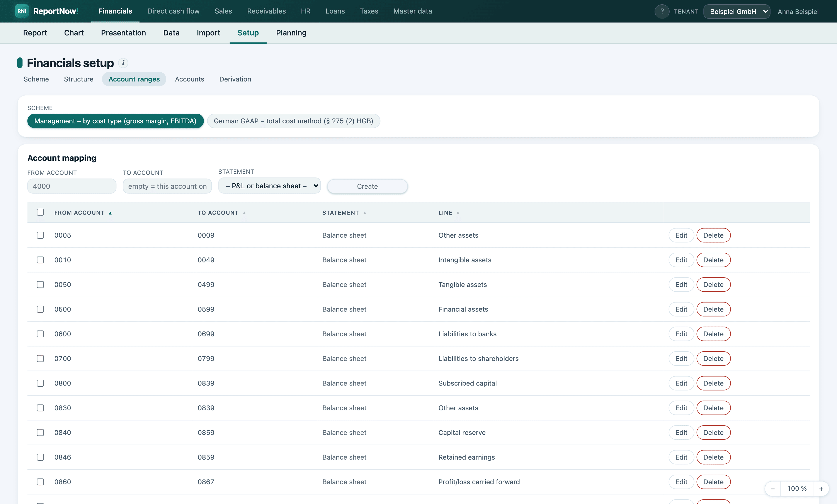Check the row for account 0010

40,260
